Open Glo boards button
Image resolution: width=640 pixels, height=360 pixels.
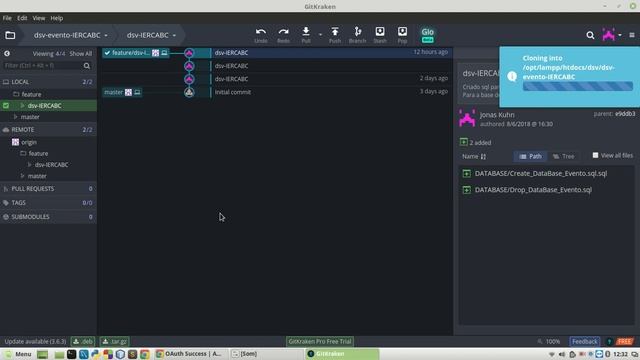[x=427, y=35]
